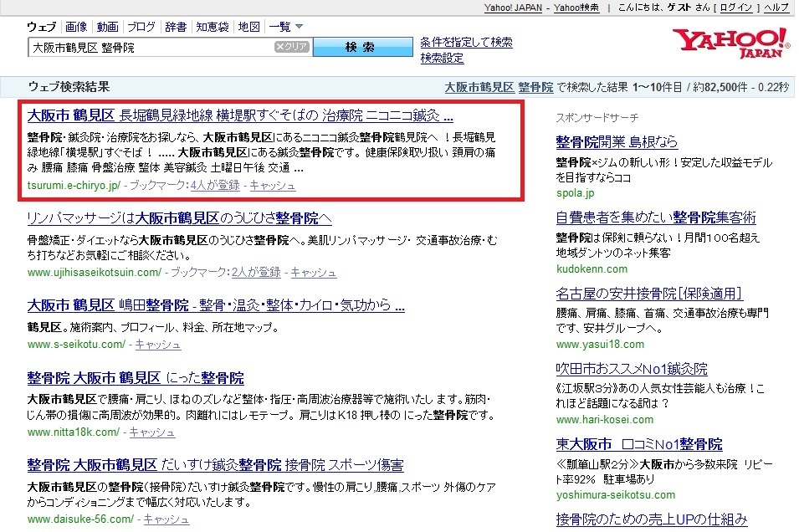The height and width of the screenshot is (532, 799).
Task: Open the 地図 search tab
Action: pos(249,27)
